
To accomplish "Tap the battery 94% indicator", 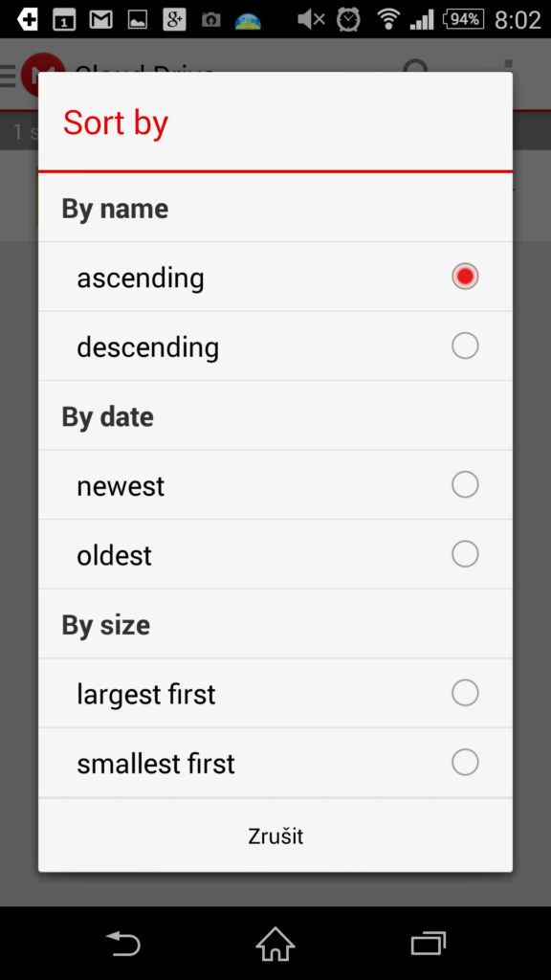I will [464, 19].
